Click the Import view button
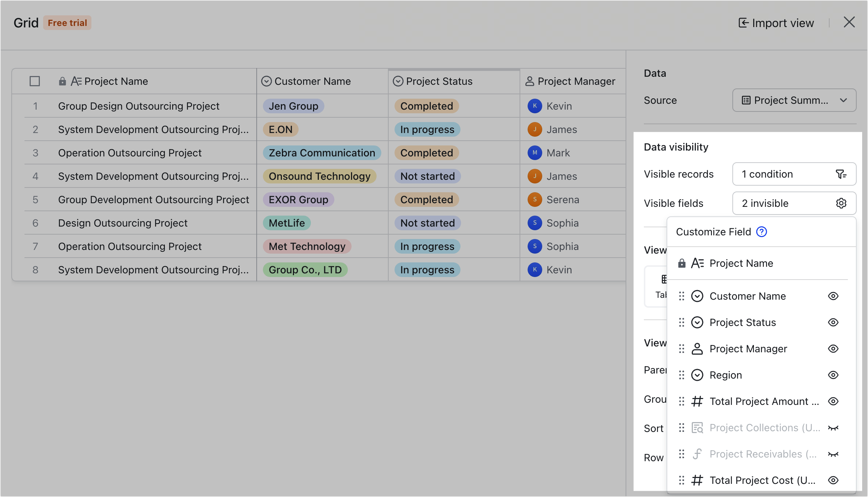 775,23
